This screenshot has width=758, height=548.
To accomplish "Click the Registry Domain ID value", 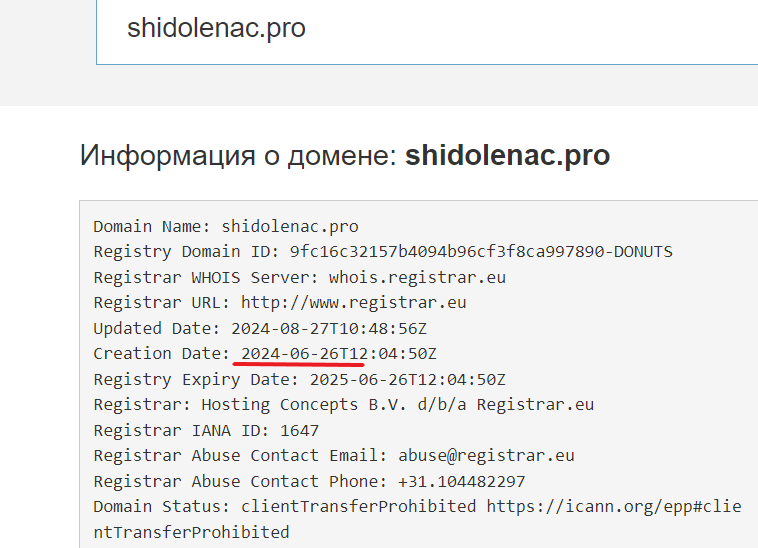I will click(x=480, y=251).
